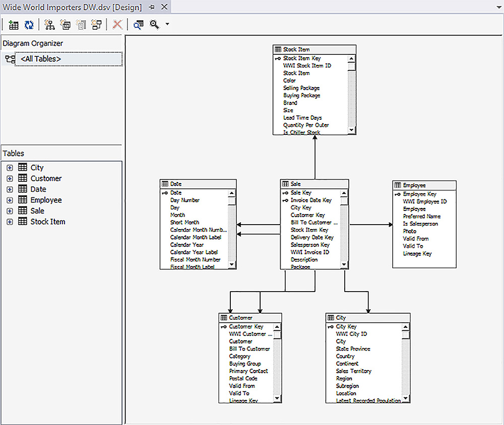Click the Add/Remove Tables toolbar icon

pos(13,24)
